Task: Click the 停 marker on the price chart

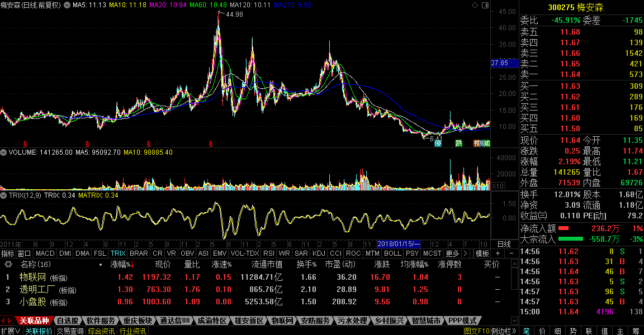Action: [x=438, y=143]
